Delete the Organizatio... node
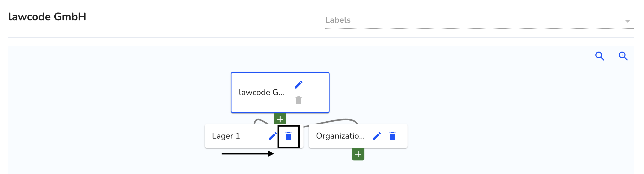The image size is (644, 174). point(392,136)
